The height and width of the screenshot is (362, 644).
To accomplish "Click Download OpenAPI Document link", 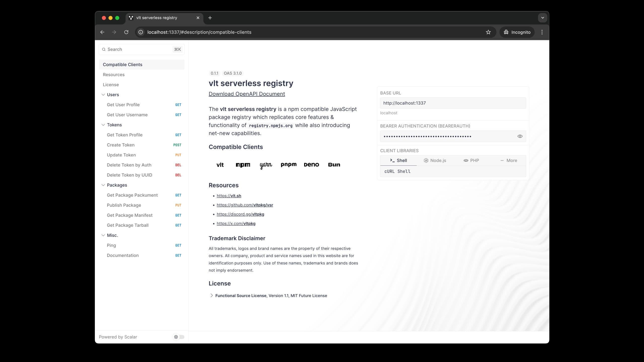I will (x=246, y=94).
